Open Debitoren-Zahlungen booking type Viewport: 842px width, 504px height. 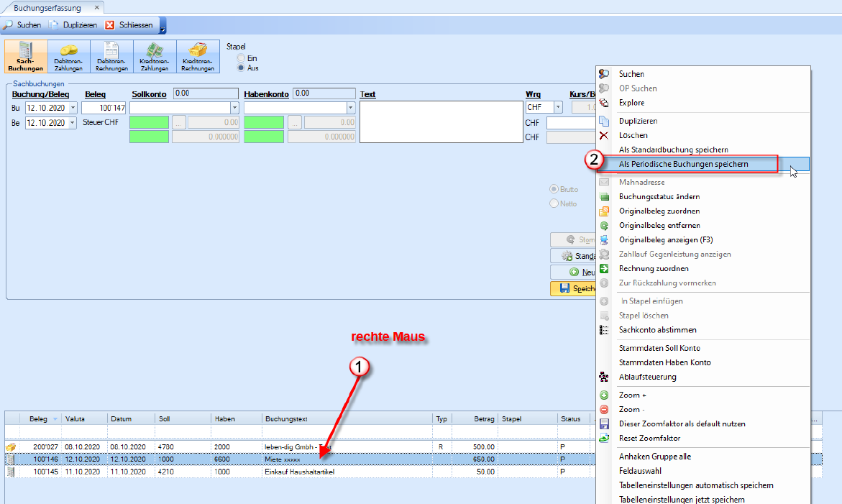pyautogui.click(x=69, y=57)
